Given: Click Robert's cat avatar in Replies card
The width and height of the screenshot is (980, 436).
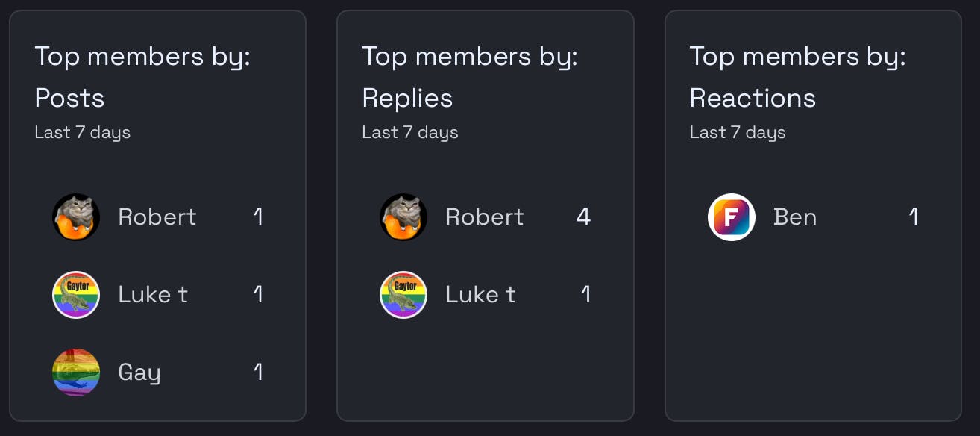Looking at the screenshot, I should [403, 217].
